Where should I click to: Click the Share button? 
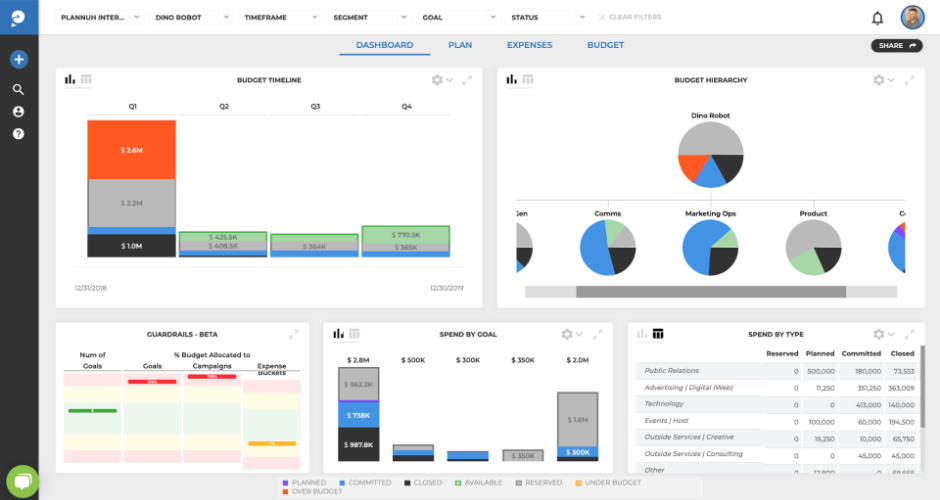[x=896, y=46]
